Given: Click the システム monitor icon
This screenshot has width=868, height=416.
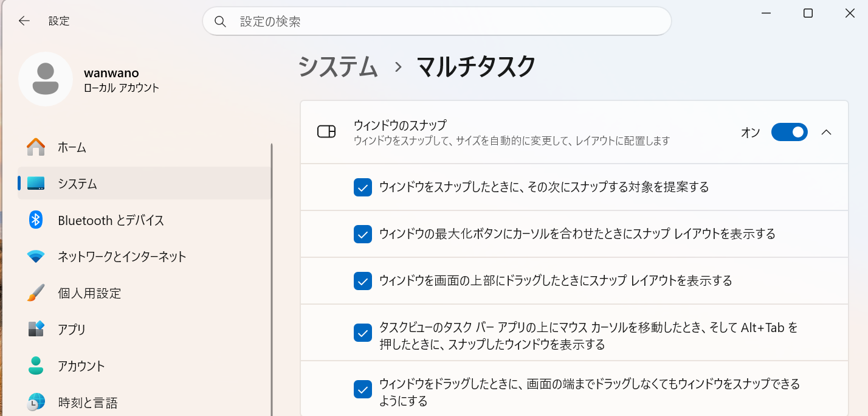Looking at the screenshot, I should [36, 184].
